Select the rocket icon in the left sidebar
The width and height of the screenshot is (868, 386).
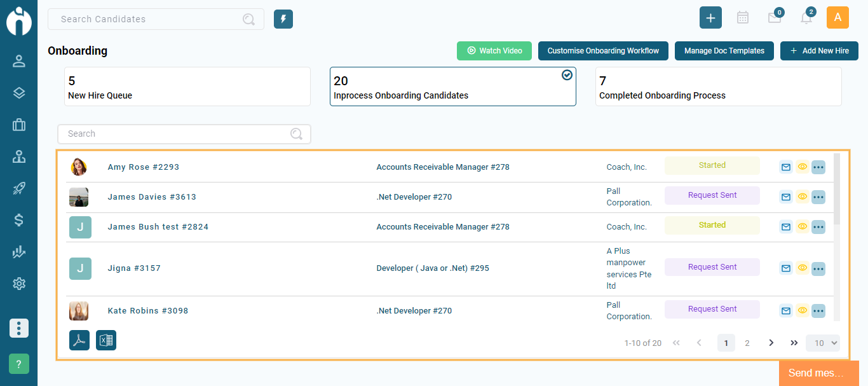(18, 188)
